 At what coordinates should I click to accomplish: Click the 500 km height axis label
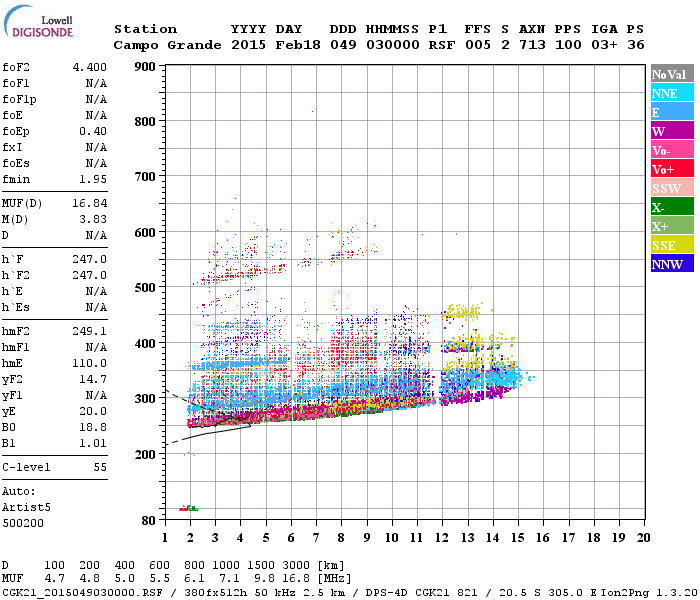point(145,288)
